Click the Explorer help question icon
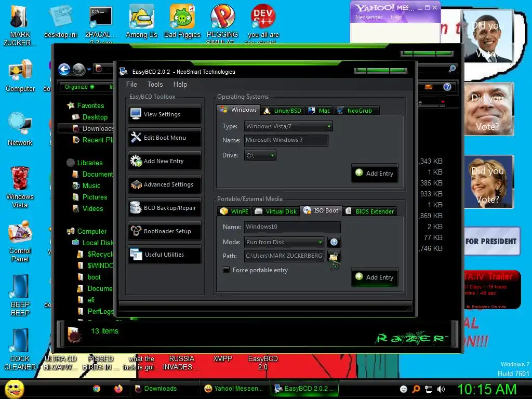This screenshot has height=399, width=532. pos(447,87)
